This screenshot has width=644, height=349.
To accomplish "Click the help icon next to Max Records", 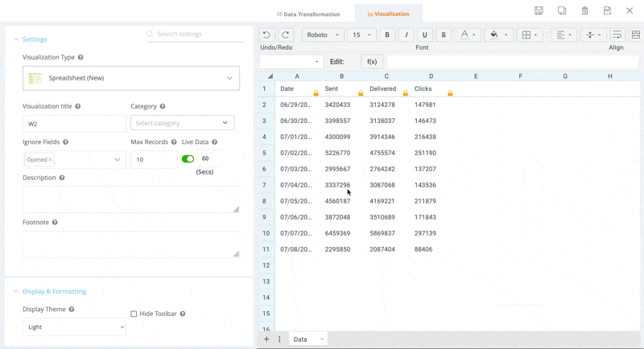I will tap(174, 142).
